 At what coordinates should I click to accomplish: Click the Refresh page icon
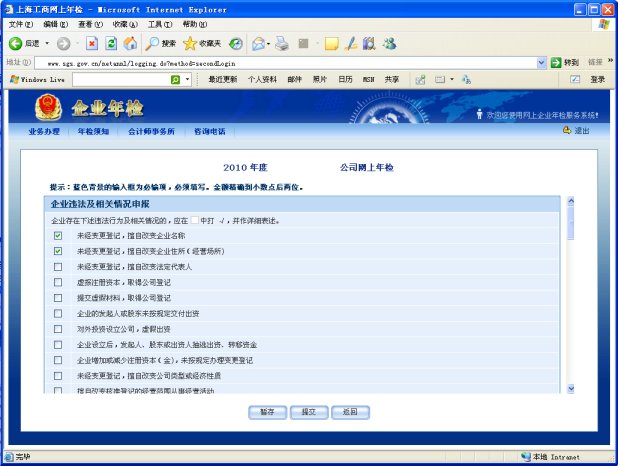click(111, 44)
